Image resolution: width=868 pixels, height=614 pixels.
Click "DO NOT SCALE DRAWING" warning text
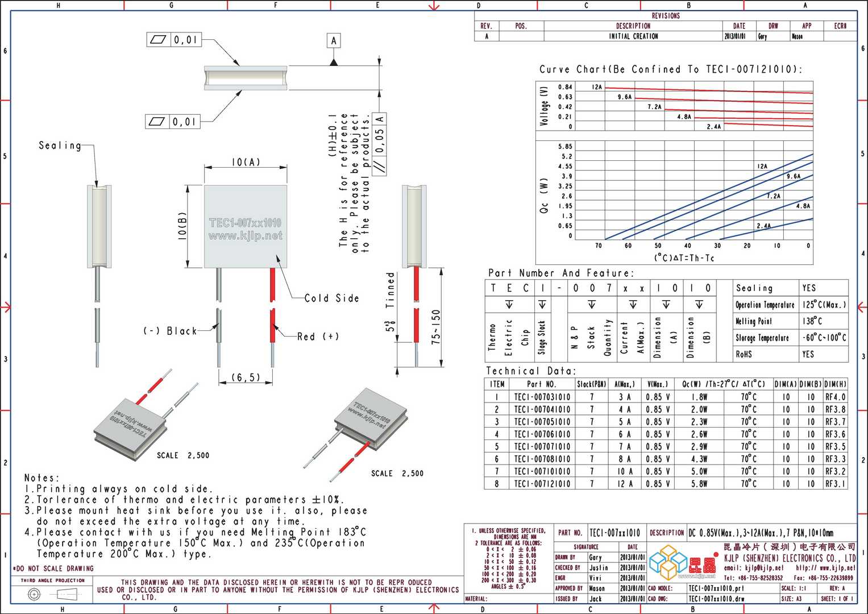coord(53,569)
